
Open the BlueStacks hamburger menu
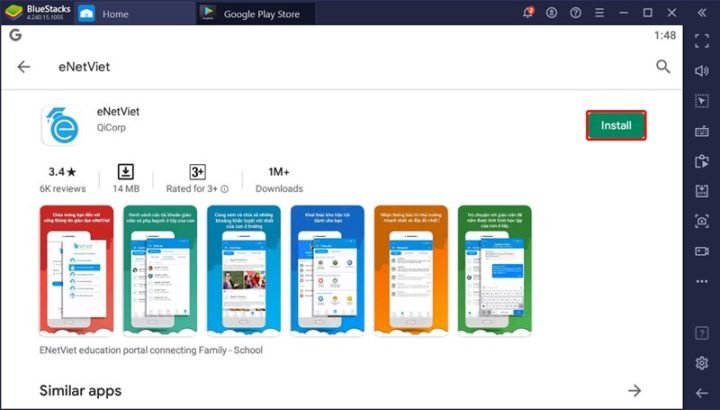tap(599, 13)
